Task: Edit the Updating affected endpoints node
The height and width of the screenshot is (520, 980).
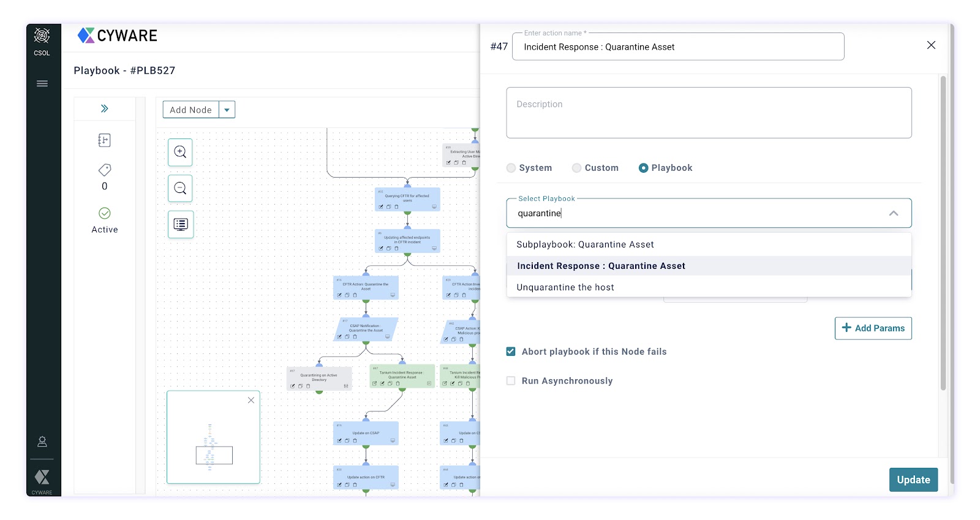Action: (x=381, y=249)
